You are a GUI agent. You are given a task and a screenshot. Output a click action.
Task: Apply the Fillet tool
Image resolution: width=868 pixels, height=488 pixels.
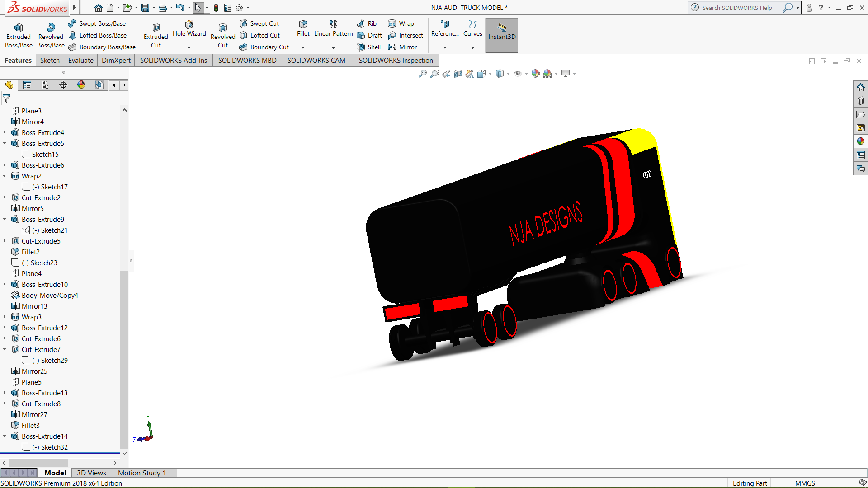point(303,28)
